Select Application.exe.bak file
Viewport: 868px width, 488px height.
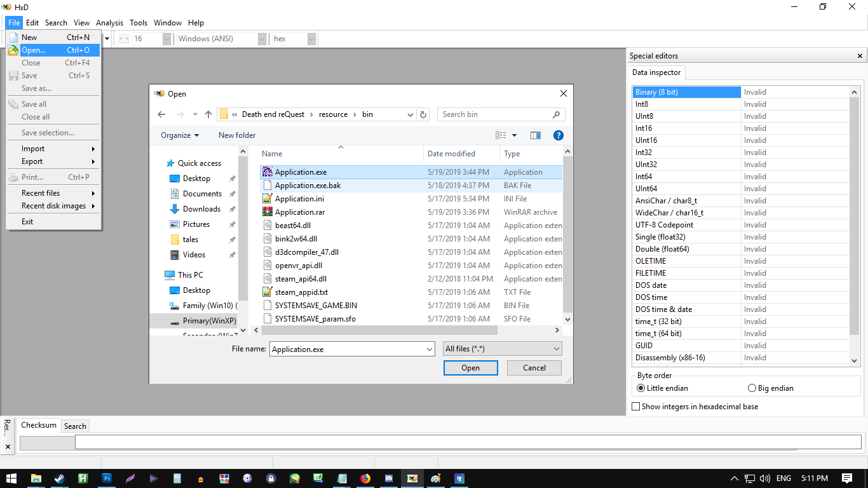[411, 186]
